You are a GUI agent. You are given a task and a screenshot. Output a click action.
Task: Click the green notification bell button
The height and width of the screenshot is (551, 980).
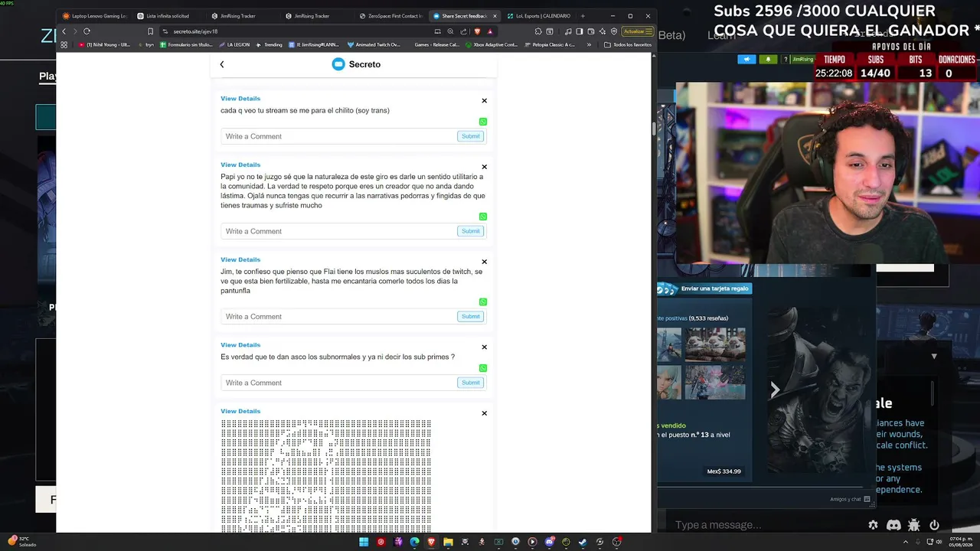(768, 59)
